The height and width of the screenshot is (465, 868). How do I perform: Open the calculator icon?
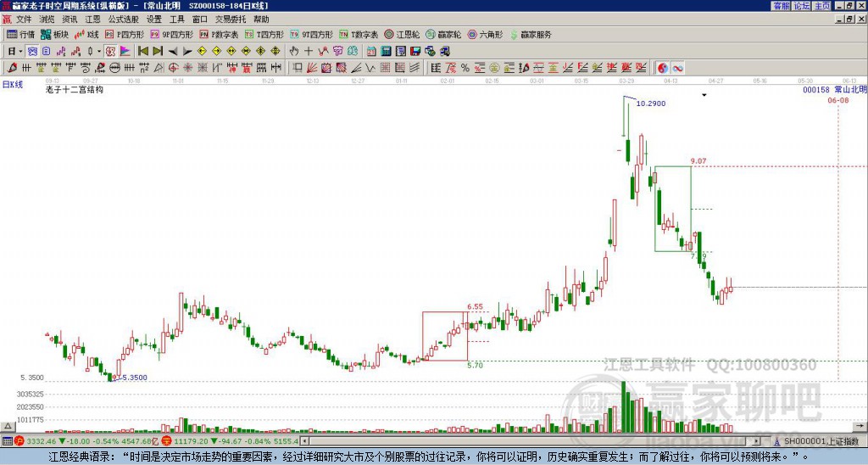(x=386, y=52)
